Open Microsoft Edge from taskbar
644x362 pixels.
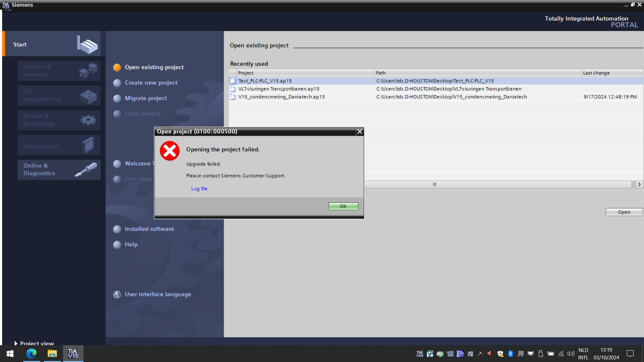click(32, 354)
